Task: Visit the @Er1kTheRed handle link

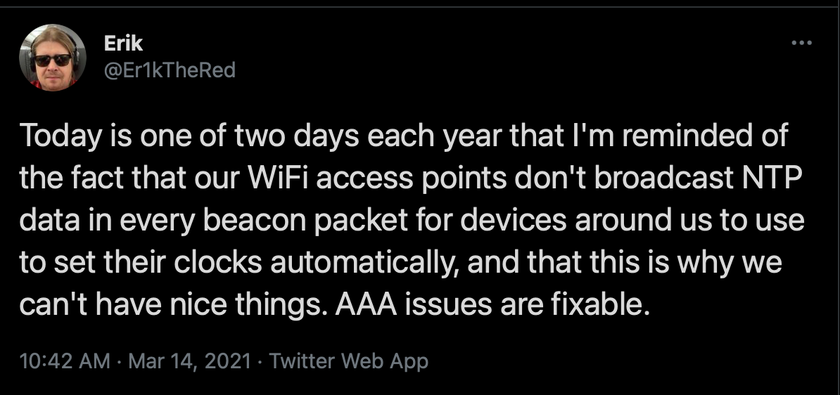Action: [x=169, y=70]
